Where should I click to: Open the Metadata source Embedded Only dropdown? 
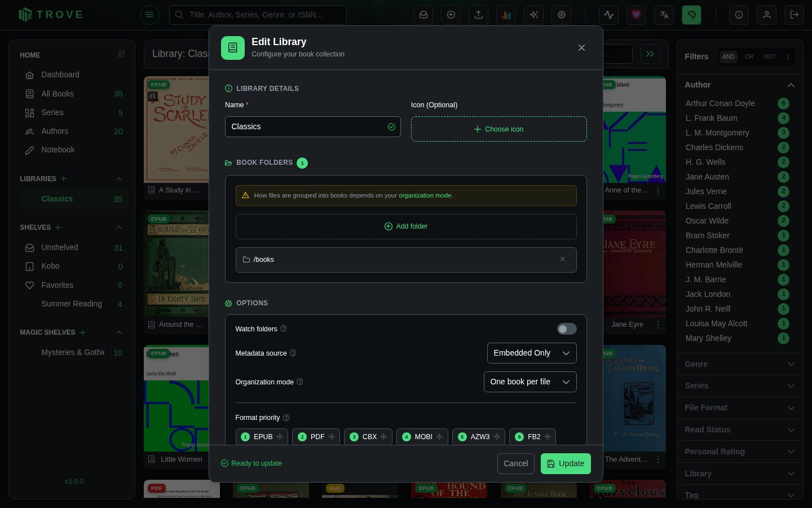click(532, 353)
